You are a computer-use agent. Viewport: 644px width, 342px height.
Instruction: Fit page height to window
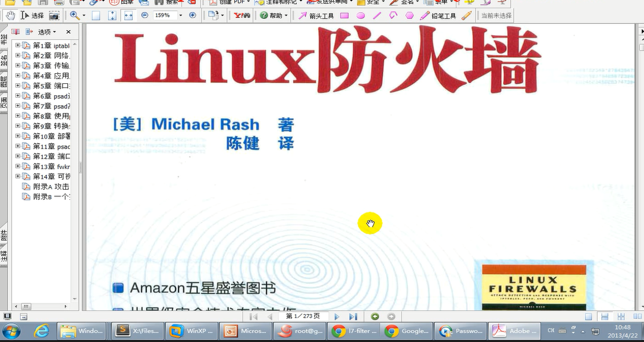(x=112, y=15)
